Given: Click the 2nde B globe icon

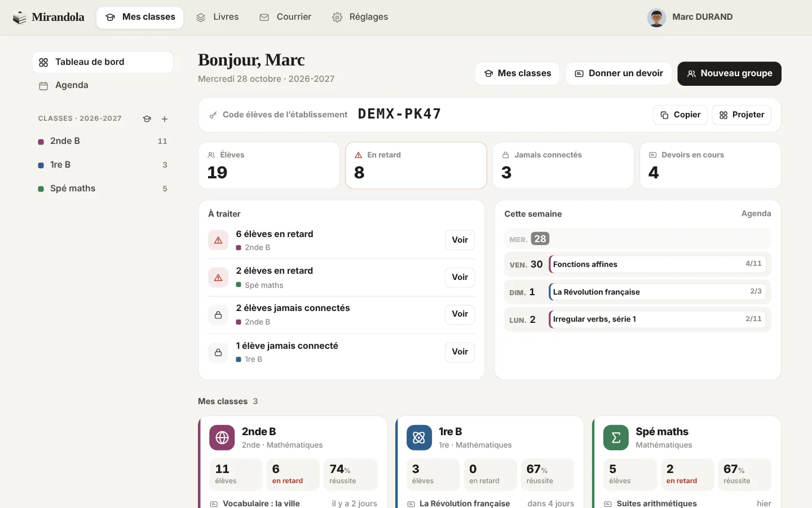Looking at the screenshot, I should tap(222, 437).
